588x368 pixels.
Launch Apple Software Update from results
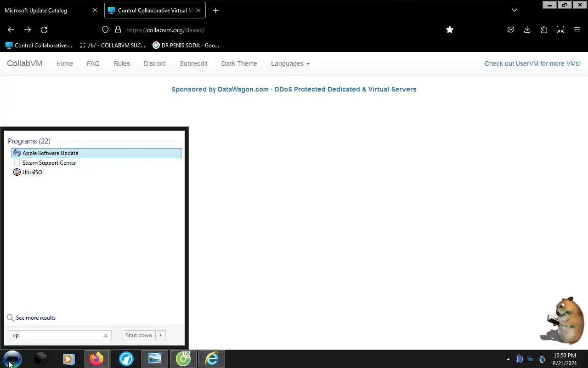(x=96, y=153)
